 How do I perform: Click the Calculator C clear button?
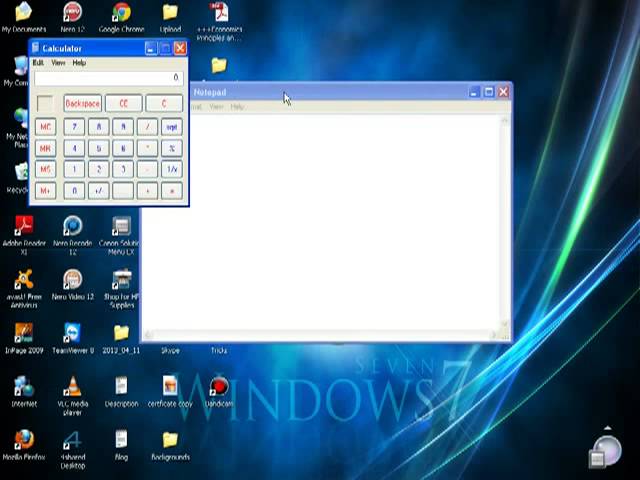164,104
